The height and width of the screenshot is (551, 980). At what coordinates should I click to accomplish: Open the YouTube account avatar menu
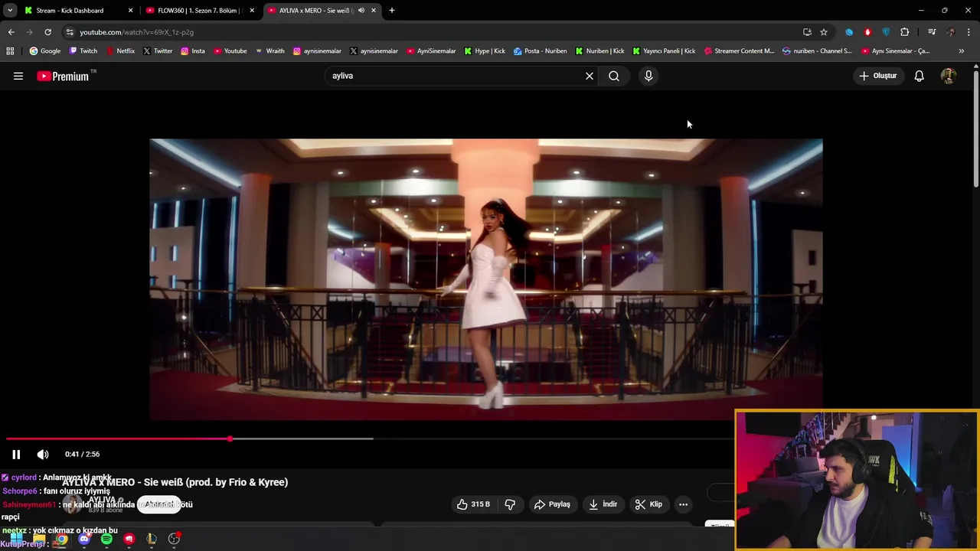948,76
